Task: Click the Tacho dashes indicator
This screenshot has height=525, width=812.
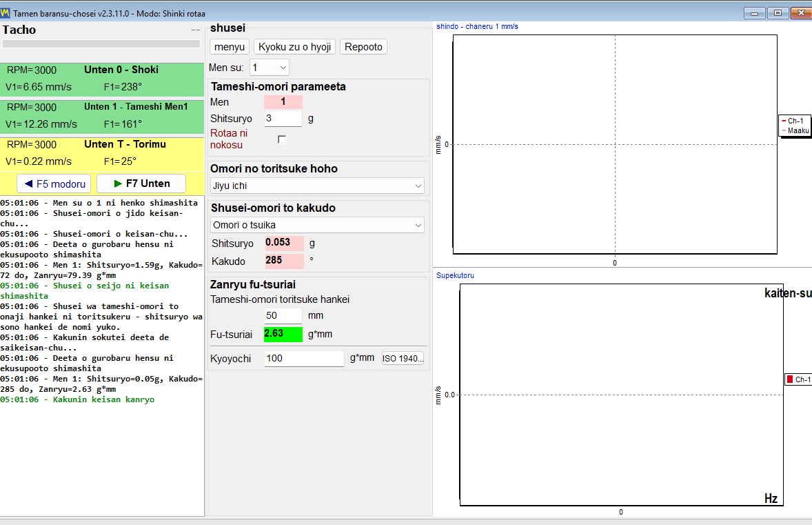Action: 195,30
